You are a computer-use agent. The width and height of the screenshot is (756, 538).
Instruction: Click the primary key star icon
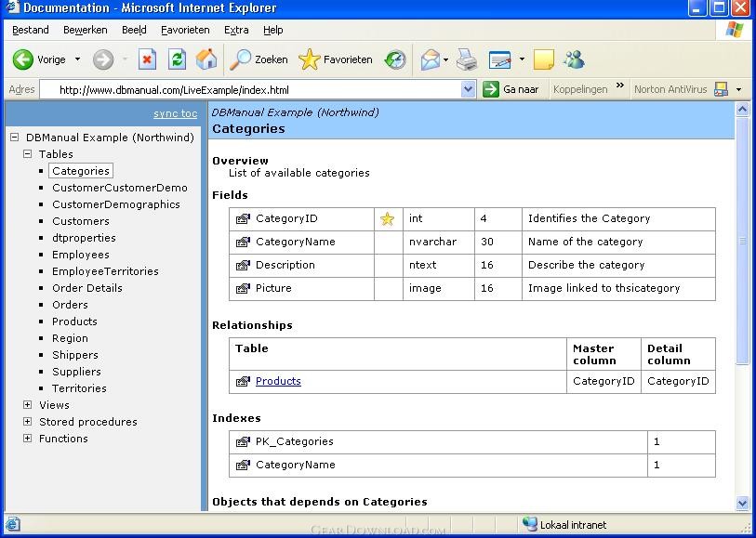(x=387, y=219)
